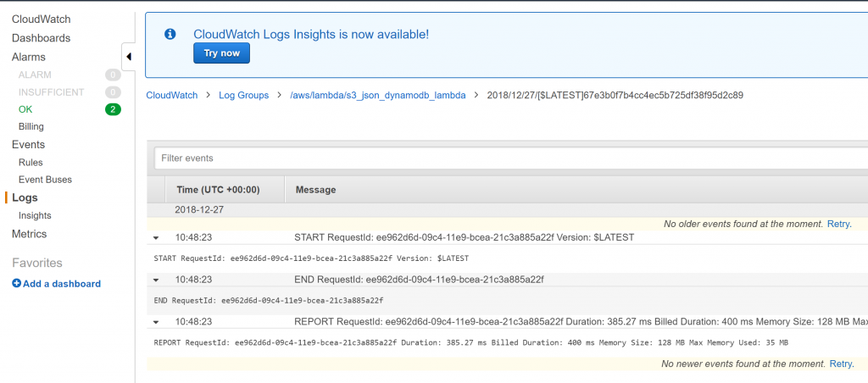The height and width of the screenshot is (383, 868).
Task: Click the 10:48:23 timestamp in the REPORT row
Action: (193, 321)
